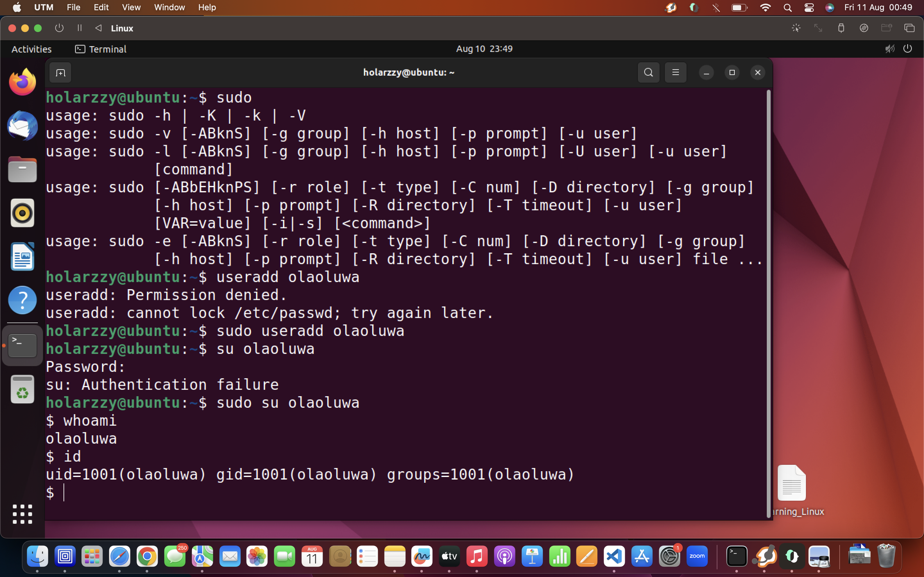Open Rhythmbox from the Ubuntu dock
The image size is (924, 577).
22,213
